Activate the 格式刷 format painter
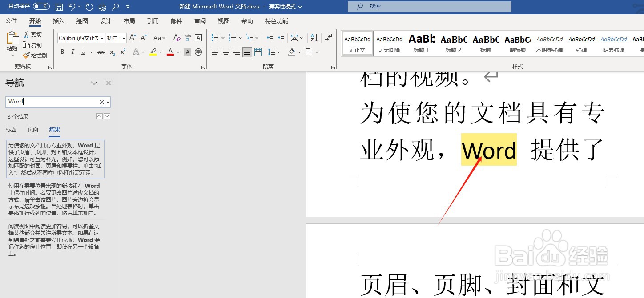This screenshot has width=644, height=298. 36,56
